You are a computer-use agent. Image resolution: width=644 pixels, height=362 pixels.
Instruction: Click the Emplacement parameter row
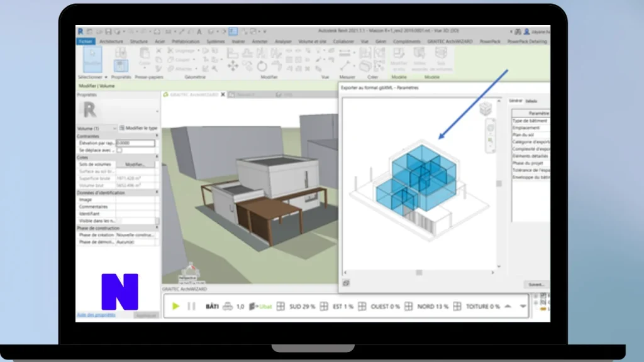pyautogui.click(x=531, y=128)
